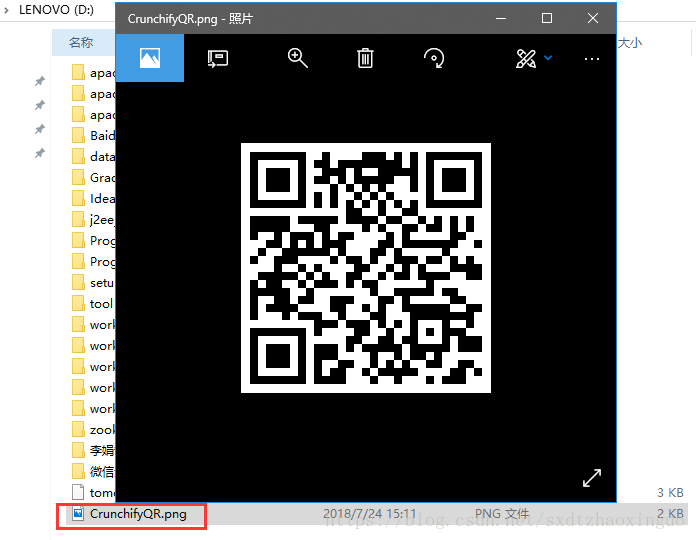Select the j2ee folder in Explorer
Screen dimensions: 696x540
coord(103,220)
